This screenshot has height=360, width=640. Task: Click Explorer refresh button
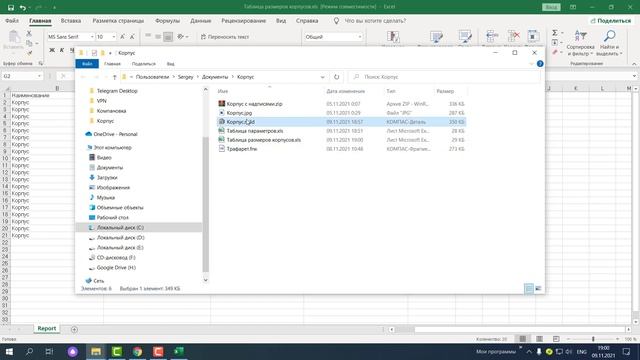click(x=336, y=77)
